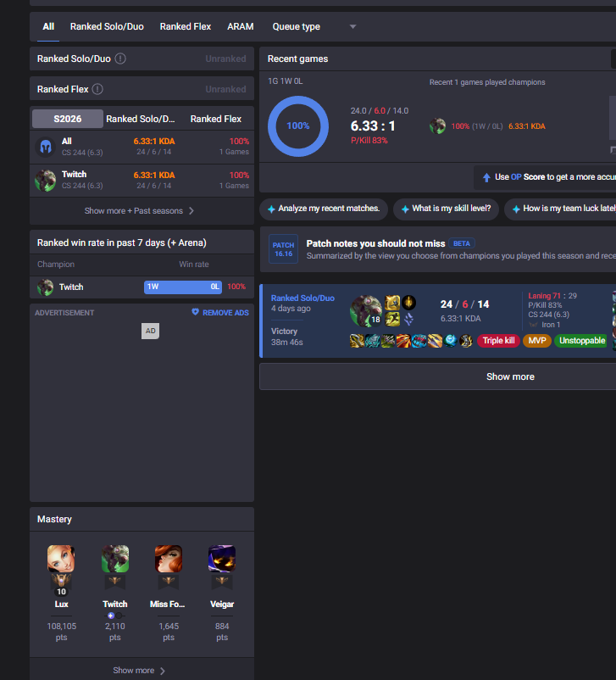Select the Triple kill badge

tap(498, 341)
